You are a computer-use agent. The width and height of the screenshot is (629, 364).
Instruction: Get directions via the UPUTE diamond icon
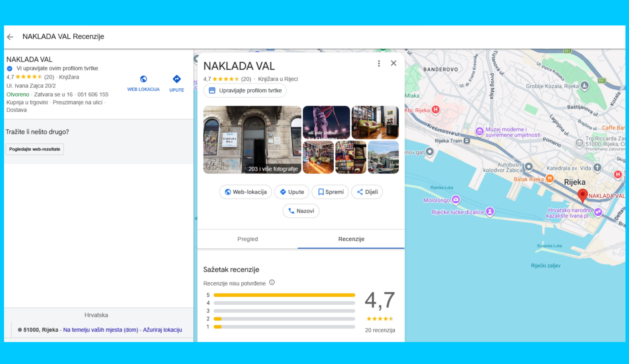pyautogui.click(x=177, y=79)
